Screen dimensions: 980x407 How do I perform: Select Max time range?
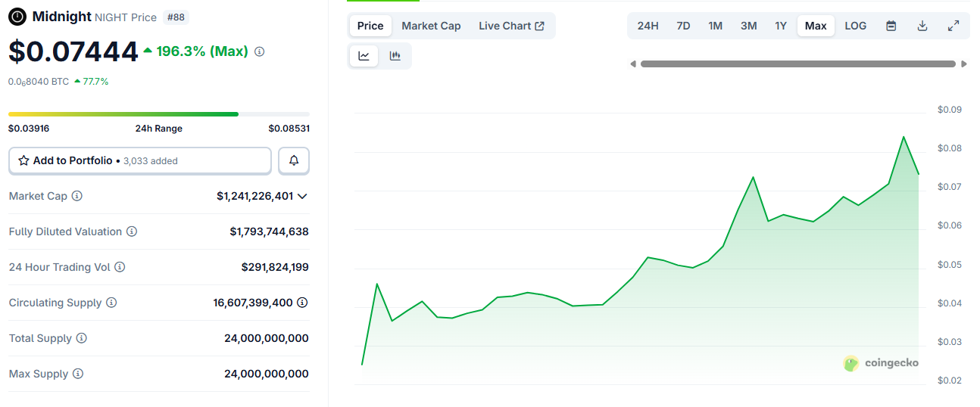[816, 26]
